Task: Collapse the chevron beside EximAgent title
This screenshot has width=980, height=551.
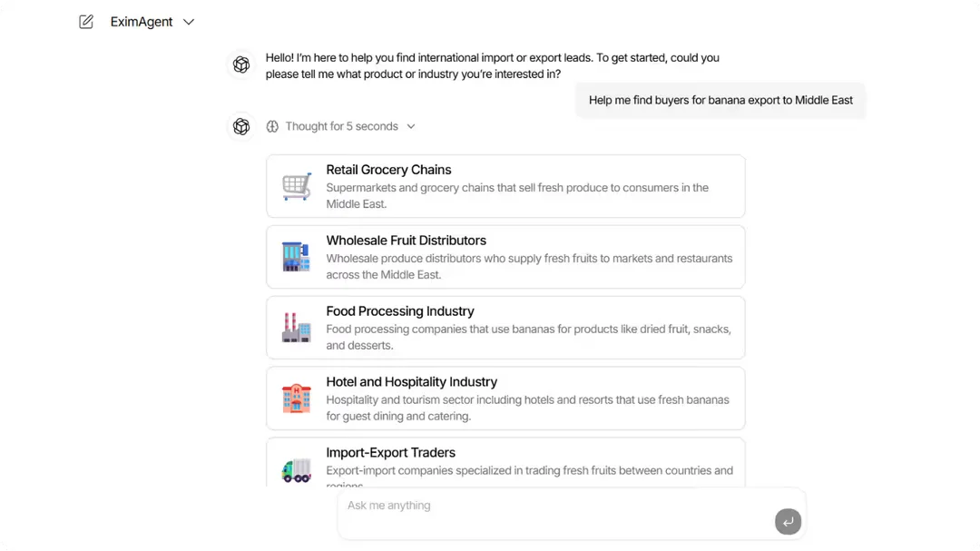Action: [188, 21]
